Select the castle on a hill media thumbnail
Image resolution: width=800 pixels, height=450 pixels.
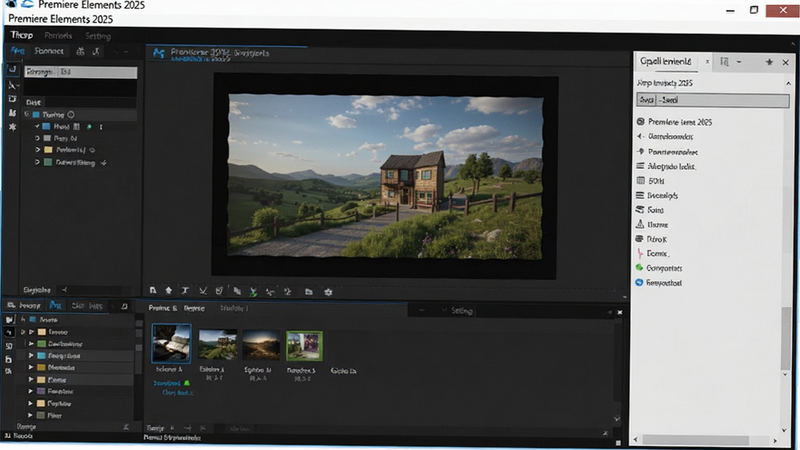(x=218, y=344)
